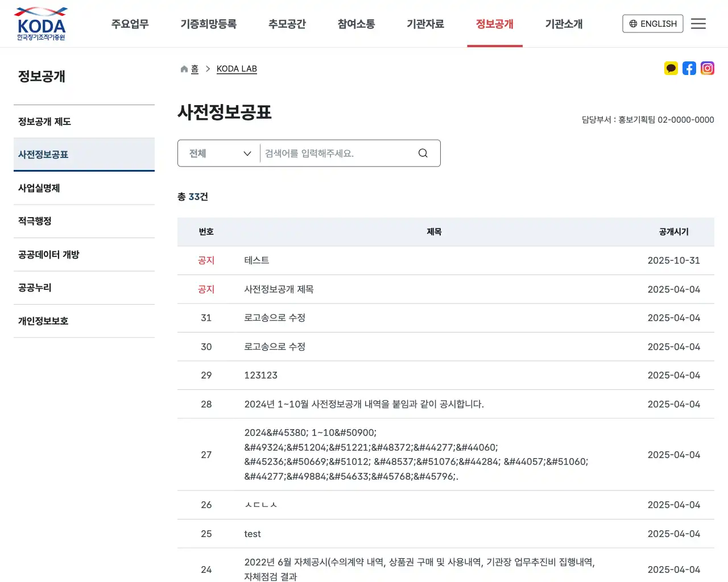The image size is (728, 582).
Task: Select 기증희망등록 from the top navigation
Action: [208, 24]
